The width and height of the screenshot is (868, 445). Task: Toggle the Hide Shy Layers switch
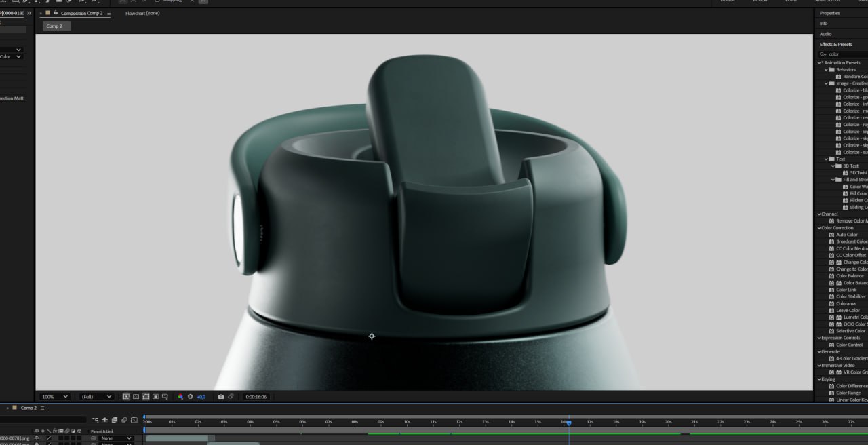[105, 420]
